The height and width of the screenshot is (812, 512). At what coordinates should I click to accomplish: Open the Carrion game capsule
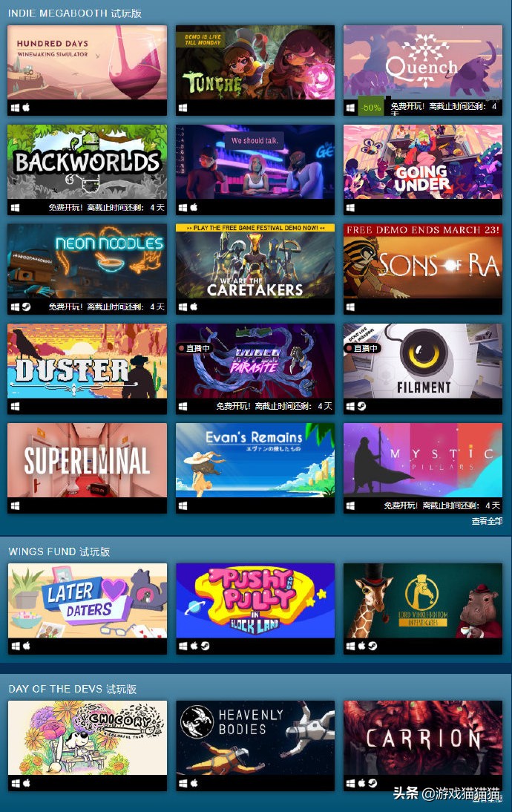(x=422, y=738)
